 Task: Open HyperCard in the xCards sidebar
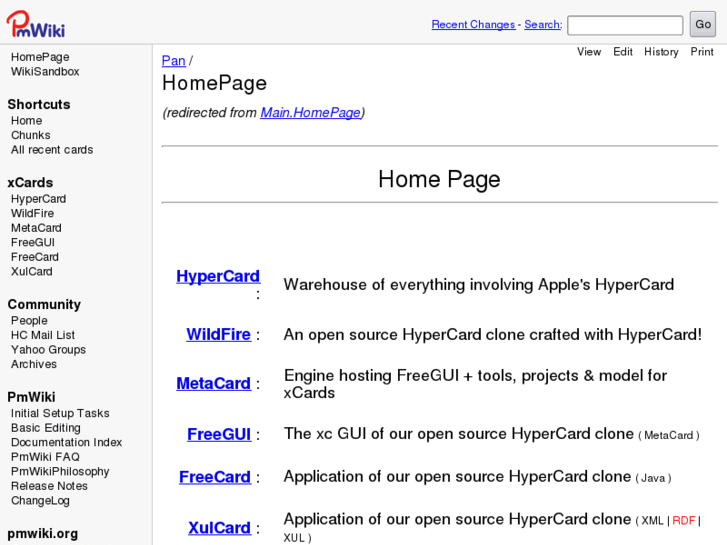point(38,199)
